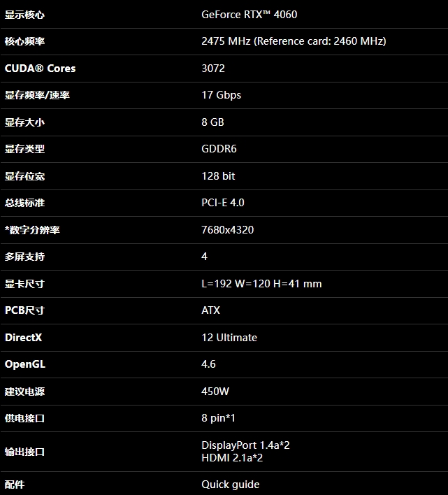This screenshot has width=448, height=495.
Task: Click the OpenGL label
Action: [x=25, y=364]
